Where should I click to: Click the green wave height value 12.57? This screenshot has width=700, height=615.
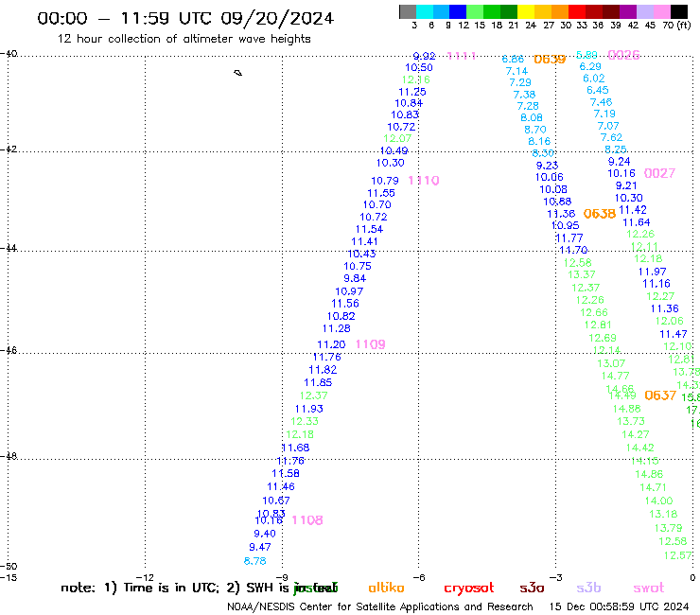pos(677,555)
